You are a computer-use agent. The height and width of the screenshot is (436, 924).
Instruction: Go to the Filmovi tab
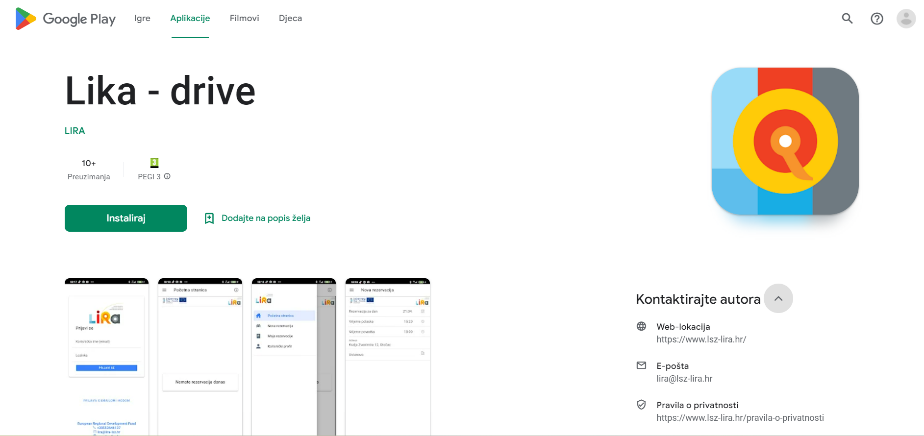tap(244, 18)
